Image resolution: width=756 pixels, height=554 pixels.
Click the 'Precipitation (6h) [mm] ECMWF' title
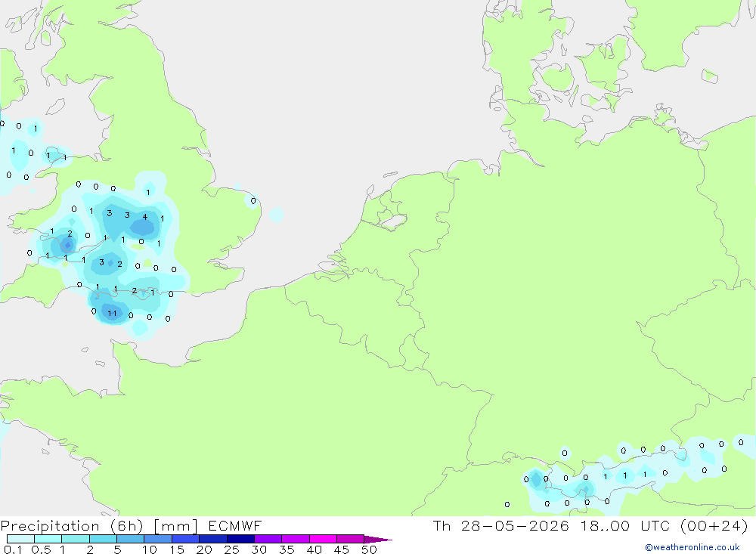click(131, 525)
